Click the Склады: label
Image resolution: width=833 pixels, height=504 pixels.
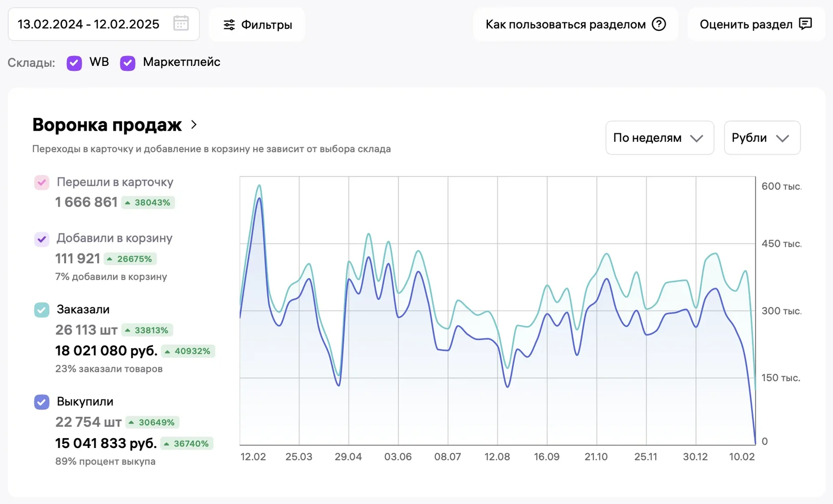[31, 63]
